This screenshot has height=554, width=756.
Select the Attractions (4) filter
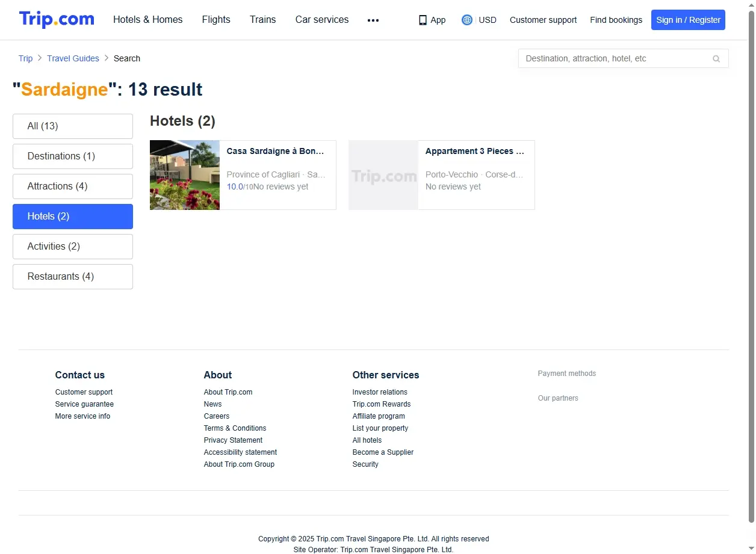(73, 186)
